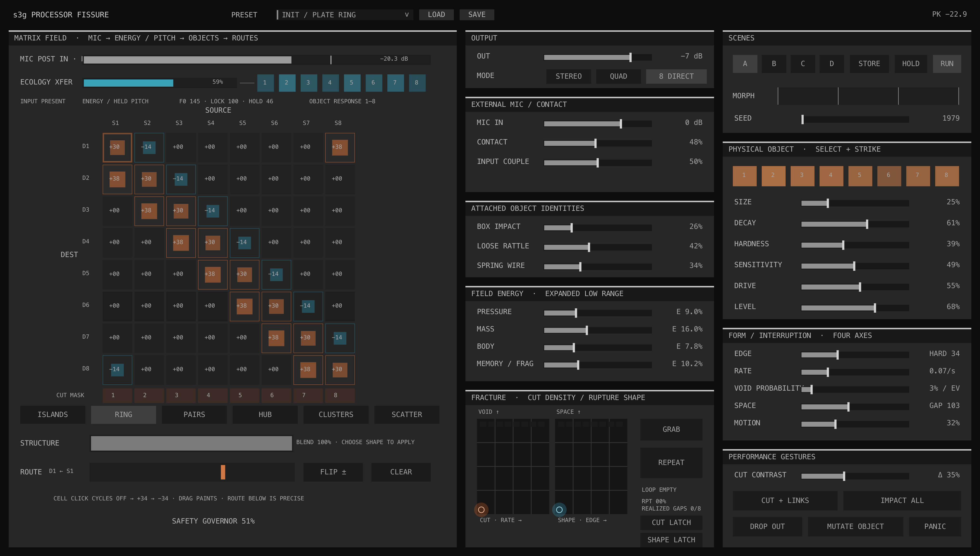This screenshot has height=556, width=980.
Task: Toggle matrix cell D8 S8 showing +30
Action: pyautogui.click(x=340, y=370)
